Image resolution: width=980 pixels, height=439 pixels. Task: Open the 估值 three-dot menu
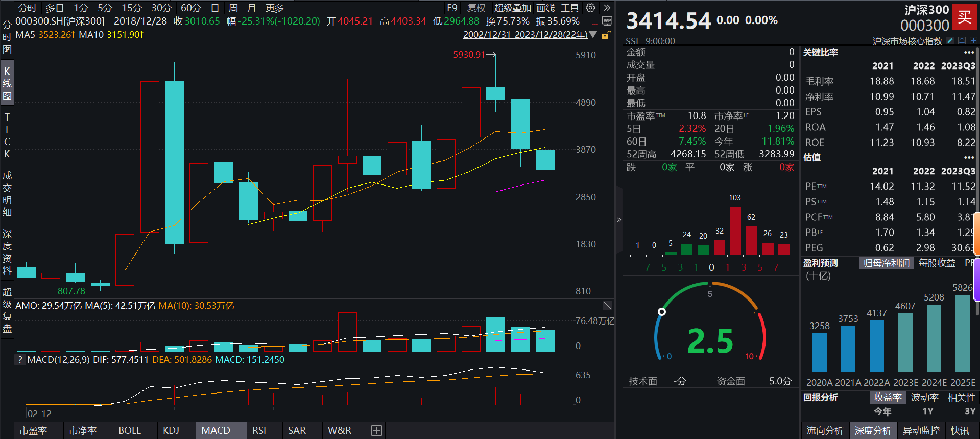[x=969, y=158]
